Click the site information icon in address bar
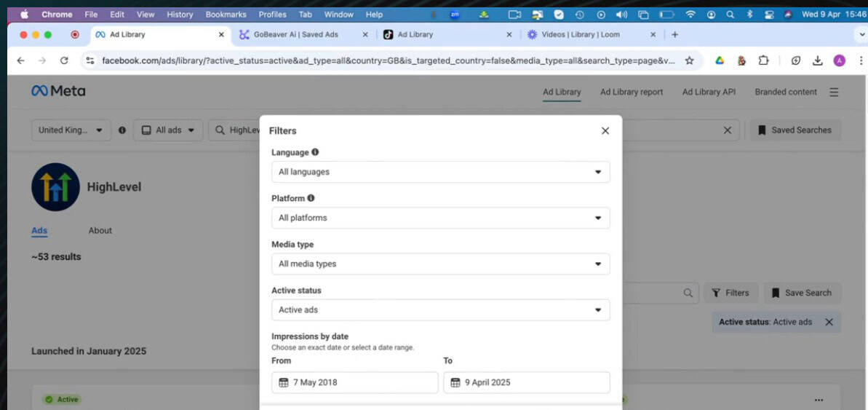This screenshot has height=410, width=868. pyautogui.click(x=90, y=60)
